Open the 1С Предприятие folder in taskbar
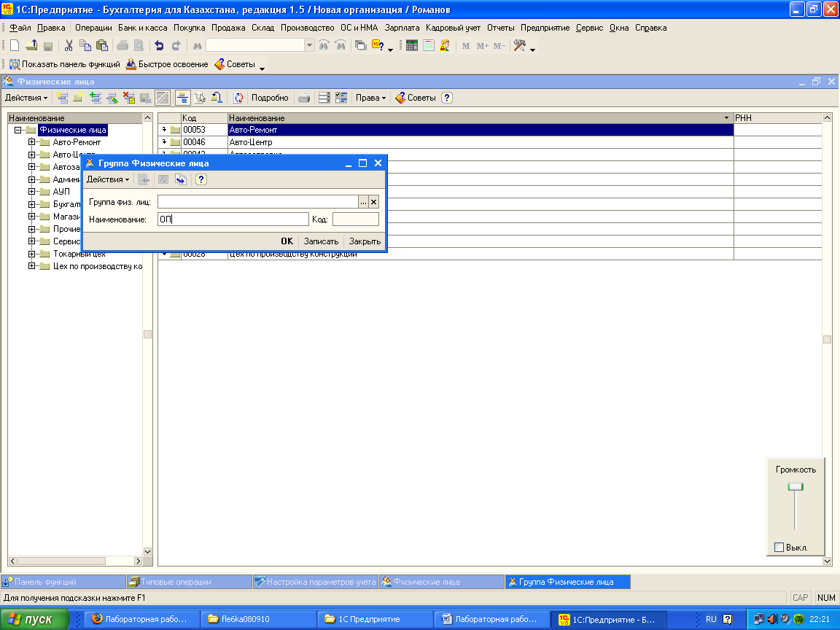 coord(375,619)
